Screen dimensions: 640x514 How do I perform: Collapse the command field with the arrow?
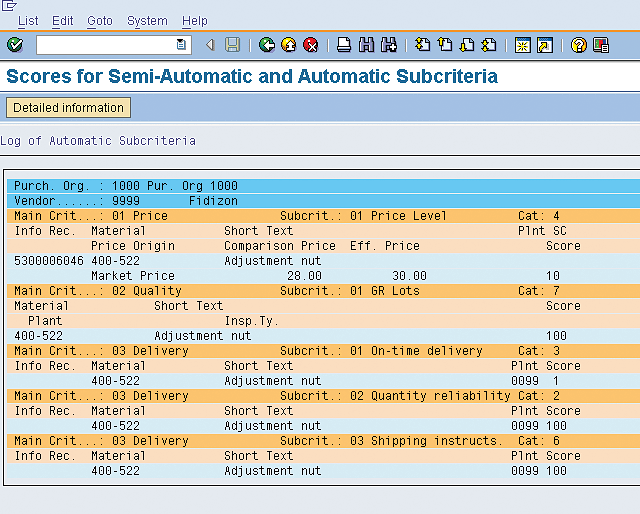(210, 45)
